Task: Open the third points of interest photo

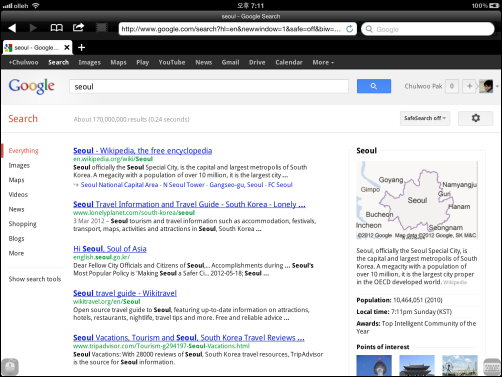Action: tap(460, 365)
